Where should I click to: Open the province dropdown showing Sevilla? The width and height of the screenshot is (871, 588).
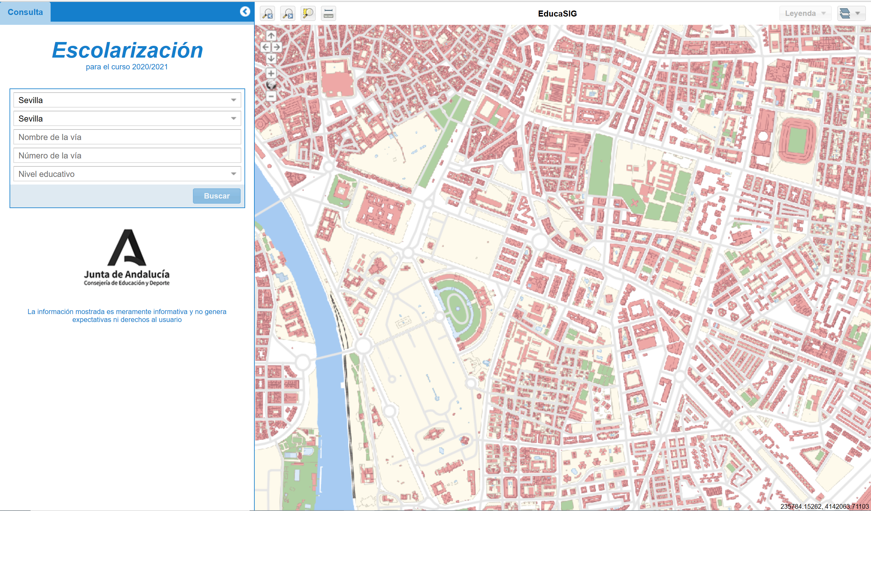pyautogui.click(x=127, y=100)
